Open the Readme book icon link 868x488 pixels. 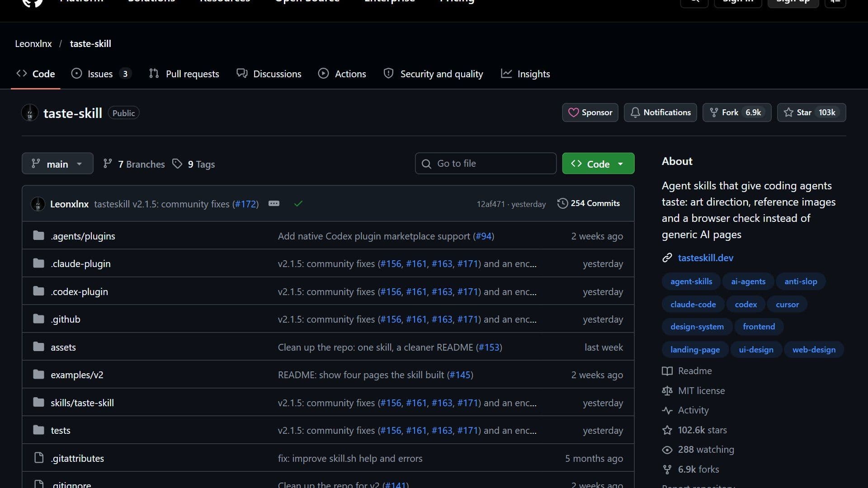tap(667, 371)
